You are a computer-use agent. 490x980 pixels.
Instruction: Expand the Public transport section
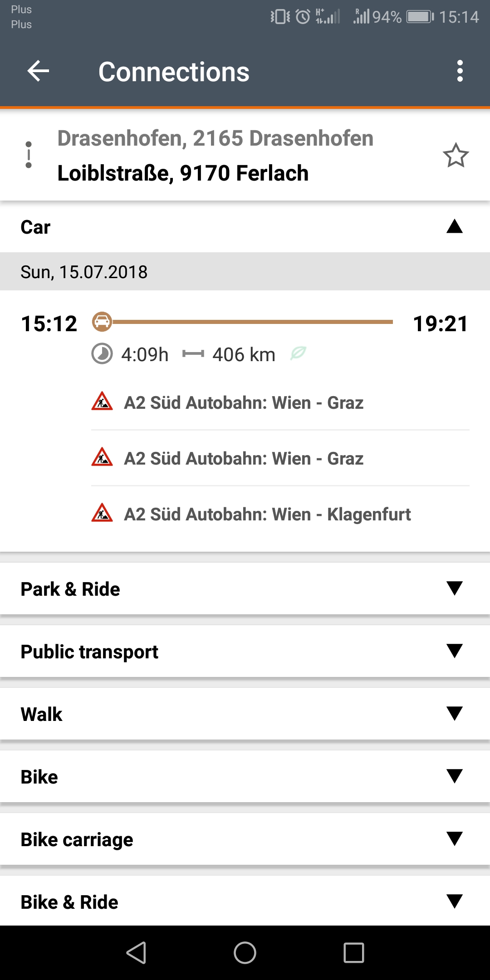tap(454, 651)
